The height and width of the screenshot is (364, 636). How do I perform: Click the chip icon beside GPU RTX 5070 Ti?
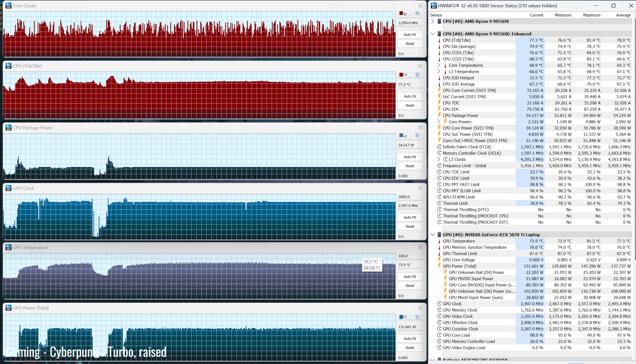click(x=439, y=235)
